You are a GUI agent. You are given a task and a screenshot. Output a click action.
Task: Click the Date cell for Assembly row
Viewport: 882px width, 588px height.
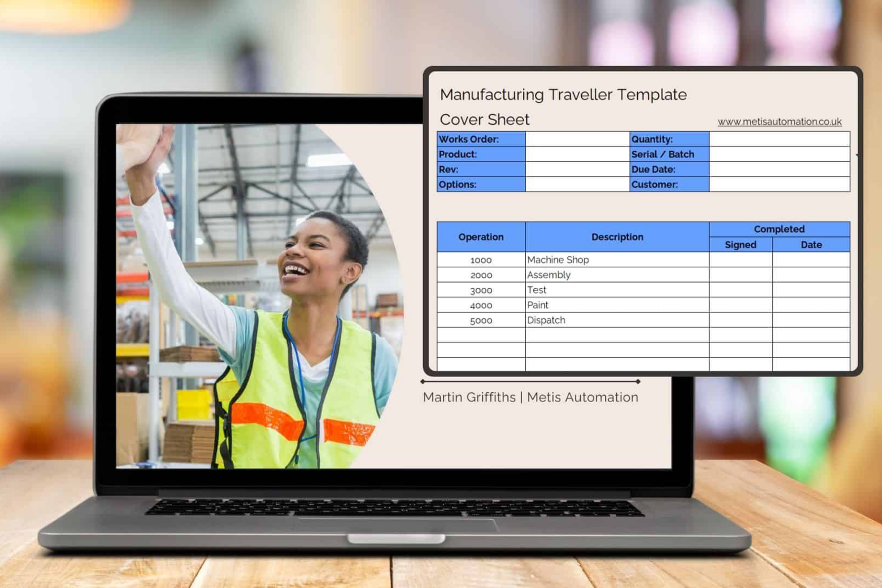[811, 275]
